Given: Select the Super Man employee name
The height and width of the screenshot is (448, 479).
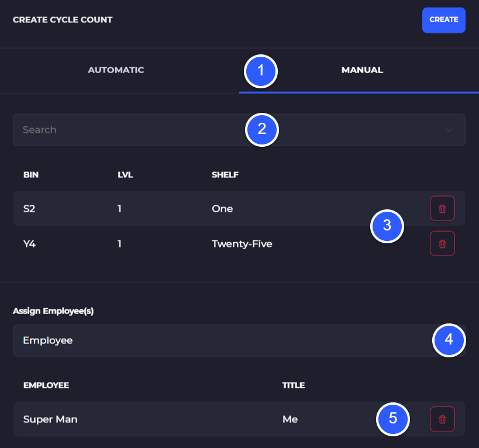Looking at the screenshot, I should [50, 419].
